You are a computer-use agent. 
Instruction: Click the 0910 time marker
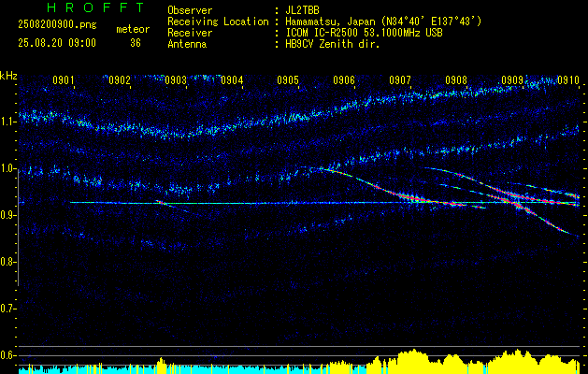coord(568,79)
